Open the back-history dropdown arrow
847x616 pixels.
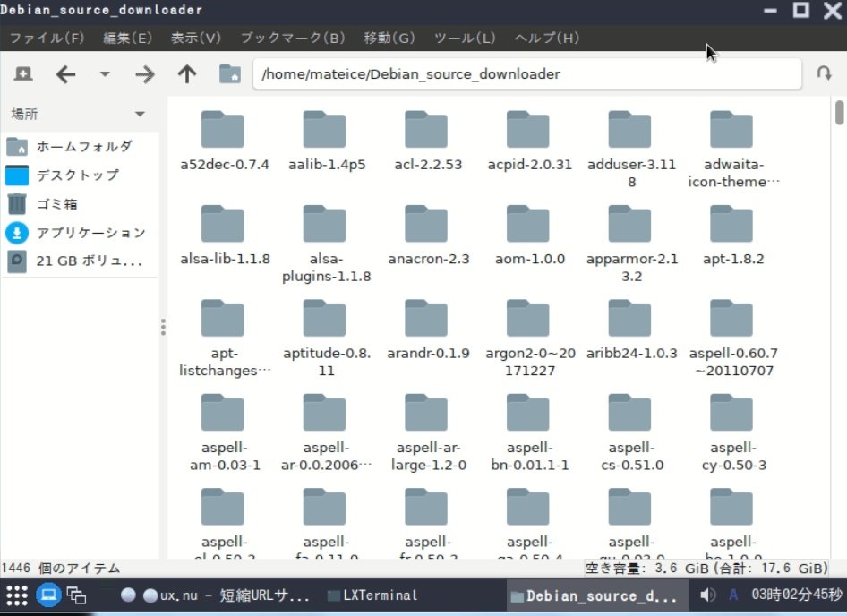105,73
